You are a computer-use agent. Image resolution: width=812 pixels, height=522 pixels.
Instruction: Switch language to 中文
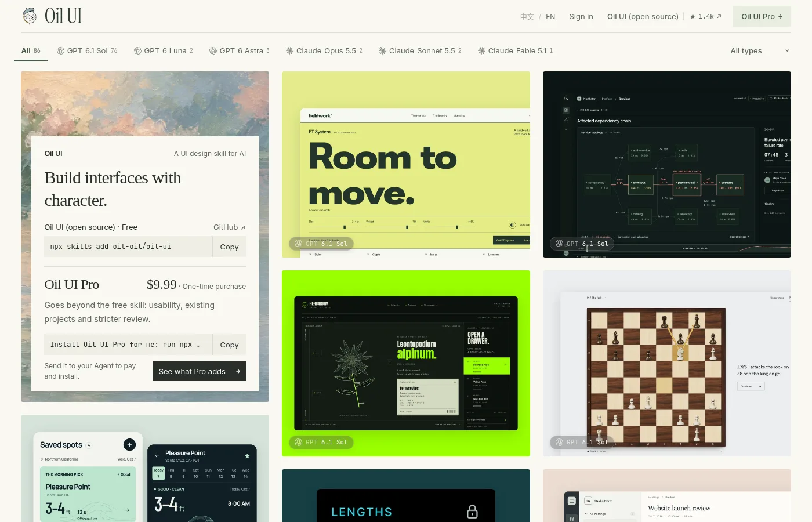coord(527,17)
